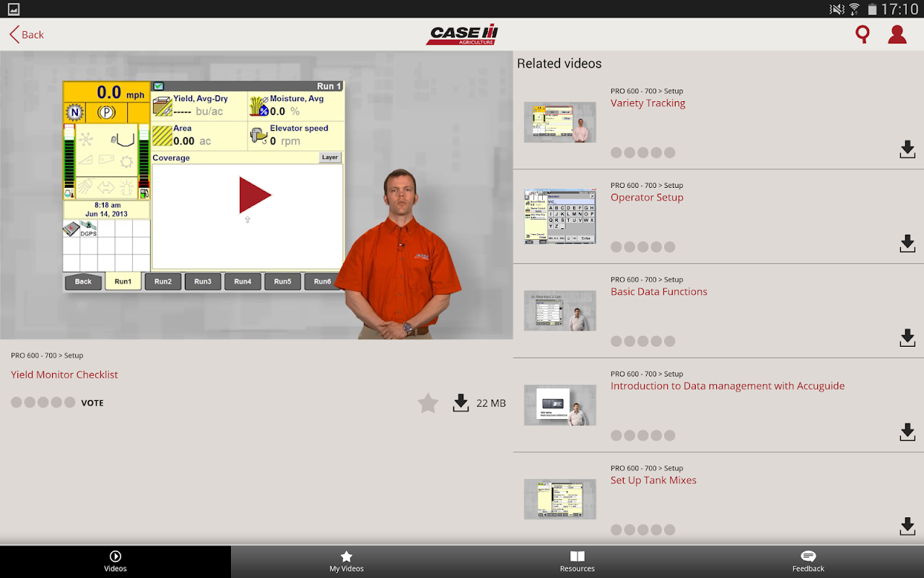This screenshot has height=578, width=924.
Task: Download the 22 MB Yield Monitor video
Action: coord(461,403)
